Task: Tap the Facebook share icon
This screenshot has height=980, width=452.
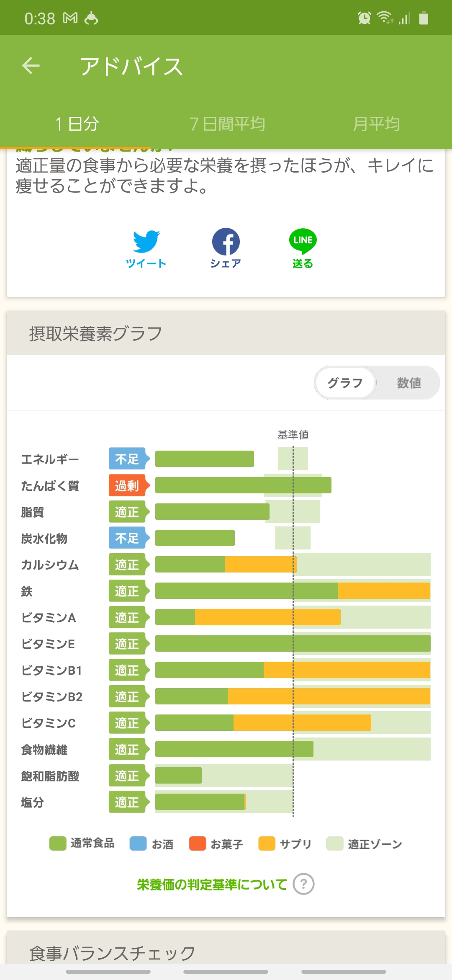Action: pos(226,242)
